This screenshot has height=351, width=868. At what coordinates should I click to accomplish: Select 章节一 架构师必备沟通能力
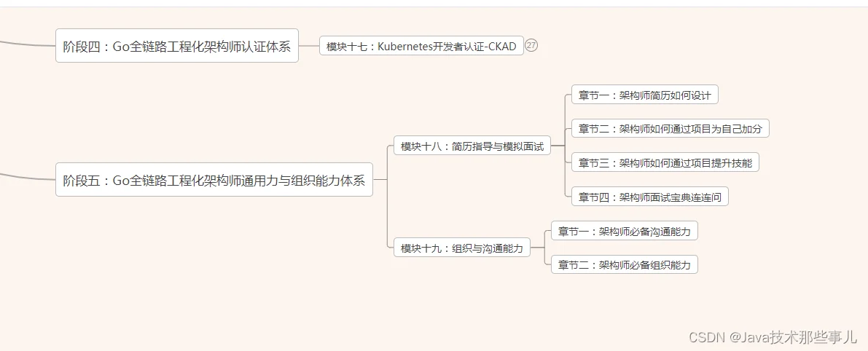625,231
